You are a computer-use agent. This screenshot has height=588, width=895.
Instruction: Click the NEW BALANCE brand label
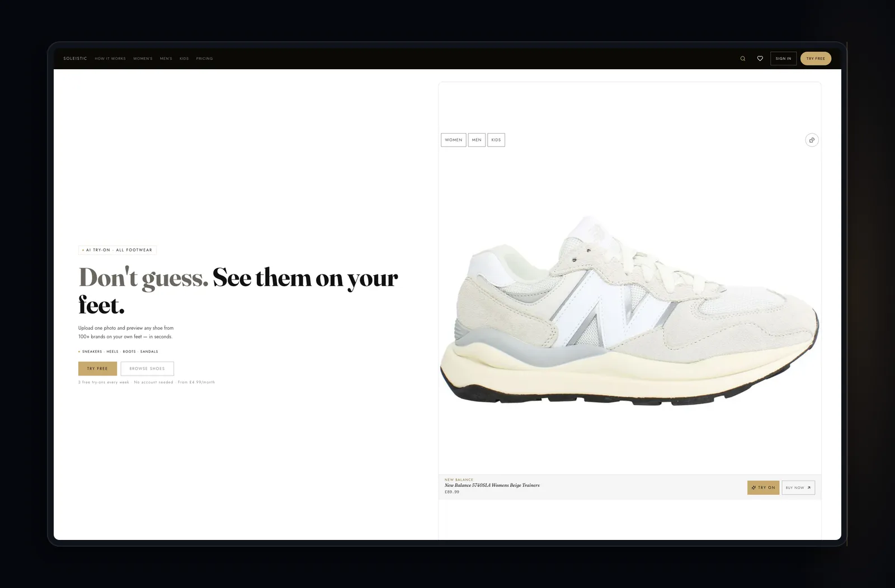[x=459, y=480]
